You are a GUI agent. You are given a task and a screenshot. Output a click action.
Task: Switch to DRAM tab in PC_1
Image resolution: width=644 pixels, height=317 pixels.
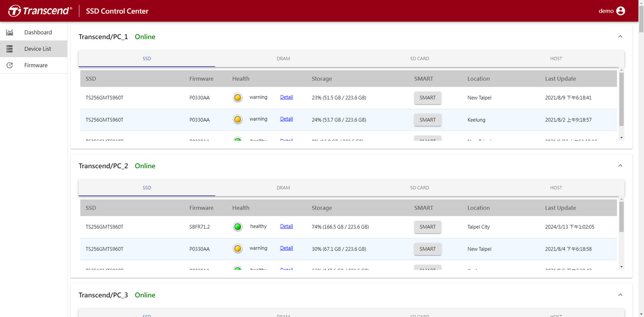[283, 59]
